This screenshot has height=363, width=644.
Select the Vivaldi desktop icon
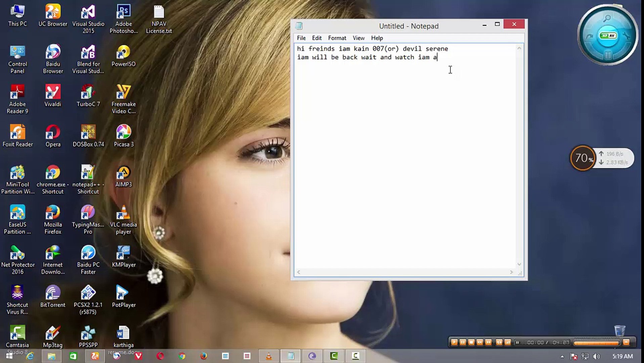tap(53, 95)
